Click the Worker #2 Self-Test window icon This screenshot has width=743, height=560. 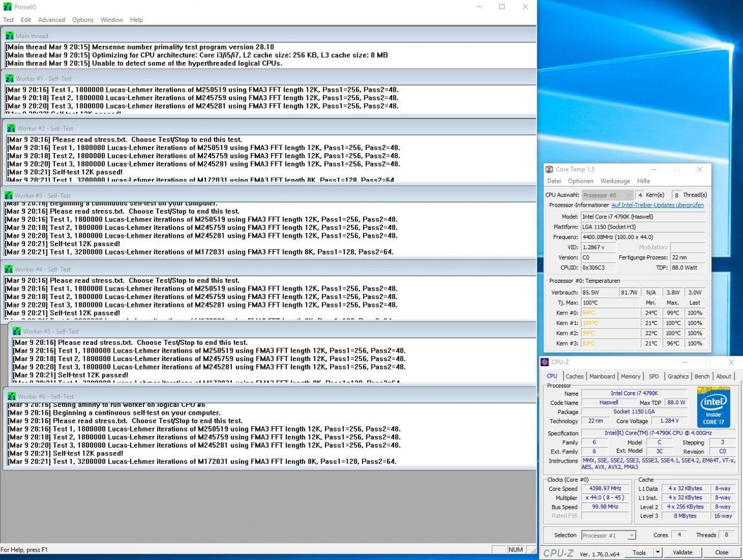click(x=12, y=128)
